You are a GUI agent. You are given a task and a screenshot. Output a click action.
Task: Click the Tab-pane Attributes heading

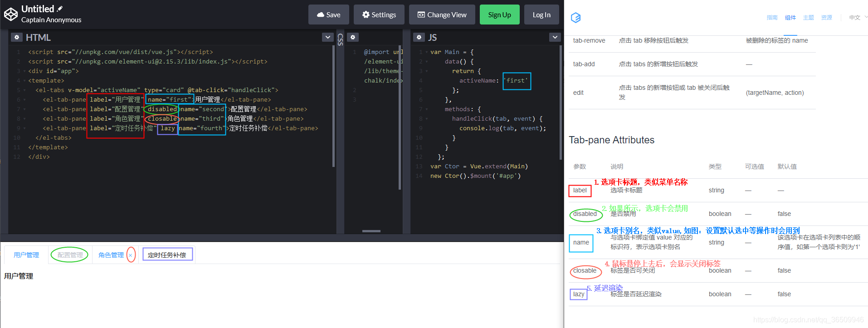tap(611, 140)
